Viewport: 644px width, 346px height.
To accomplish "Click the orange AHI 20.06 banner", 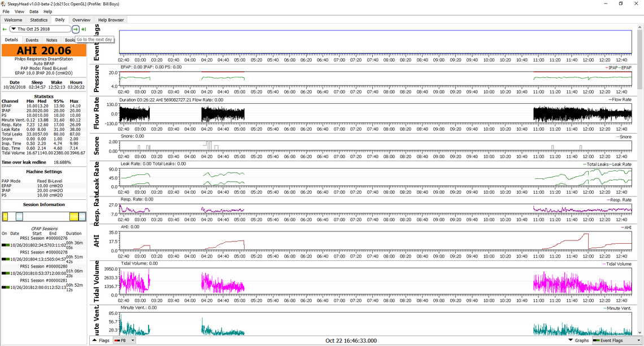I will coord(43,51).
